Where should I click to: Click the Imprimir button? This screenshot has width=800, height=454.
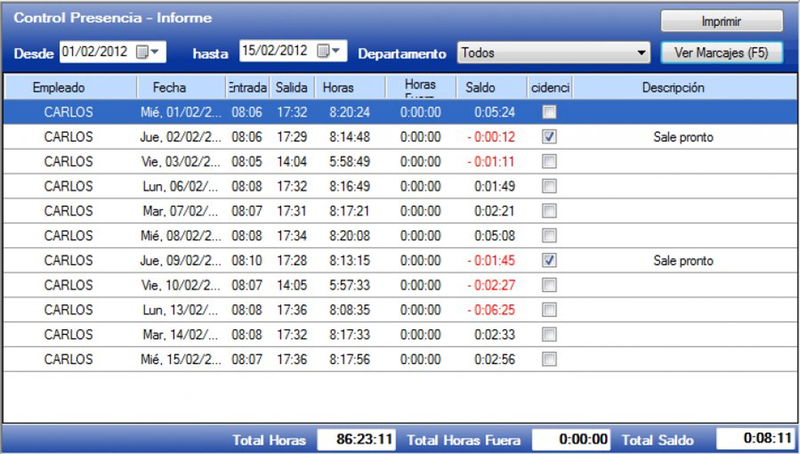pyautogui.click(x=721, y=21)
